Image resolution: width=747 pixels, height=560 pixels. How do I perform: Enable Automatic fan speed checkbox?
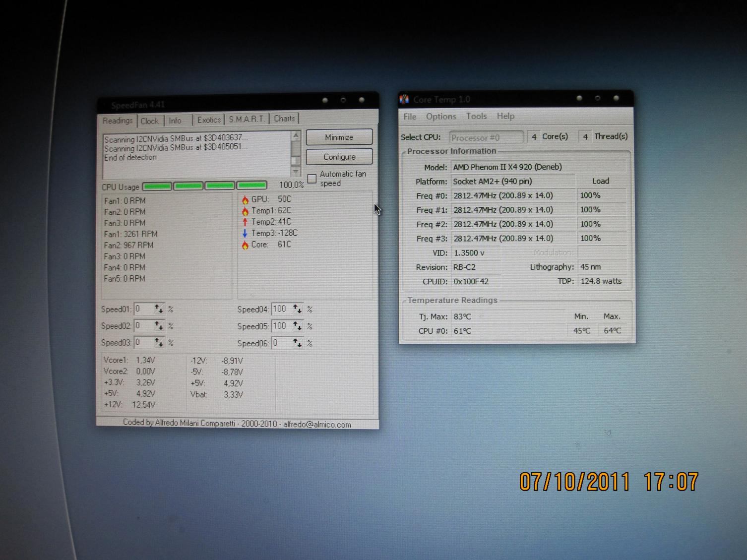pos(312,179)
